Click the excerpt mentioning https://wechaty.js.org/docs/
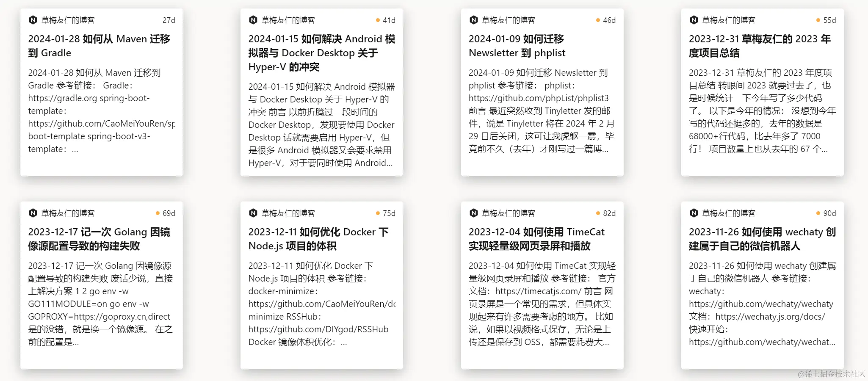The image size is (868, 381). tap(762, 304)
